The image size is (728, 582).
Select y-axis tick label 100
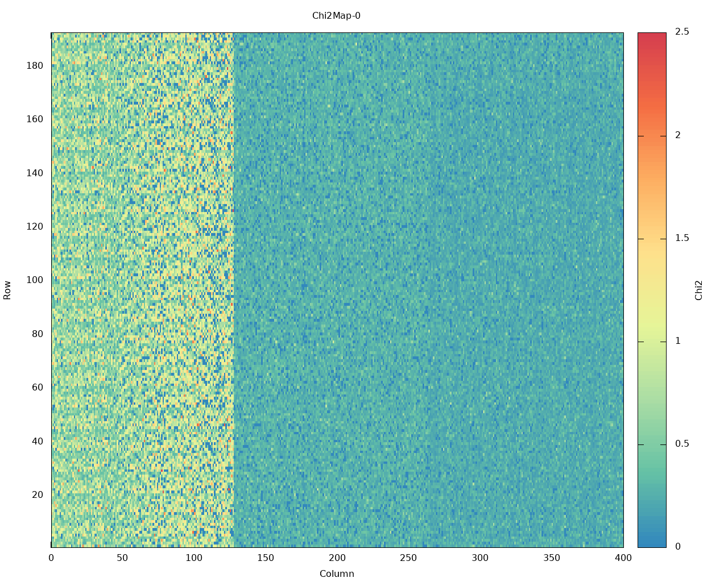tap(35, 280)
